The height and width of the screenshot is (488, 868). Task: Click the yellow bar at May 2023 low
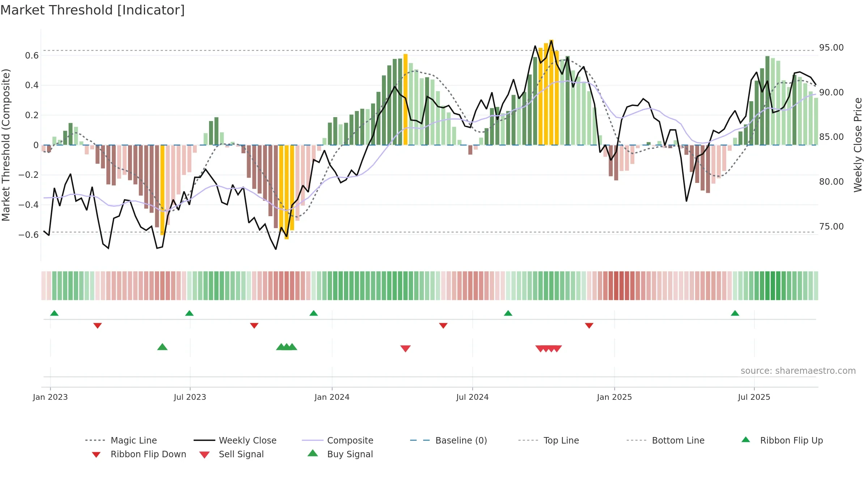(162, 190)
